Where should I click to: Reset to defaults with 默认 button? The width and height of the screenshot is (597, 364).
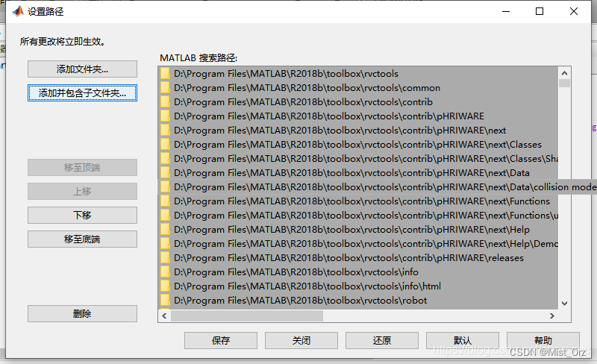(x=463, y=340)
